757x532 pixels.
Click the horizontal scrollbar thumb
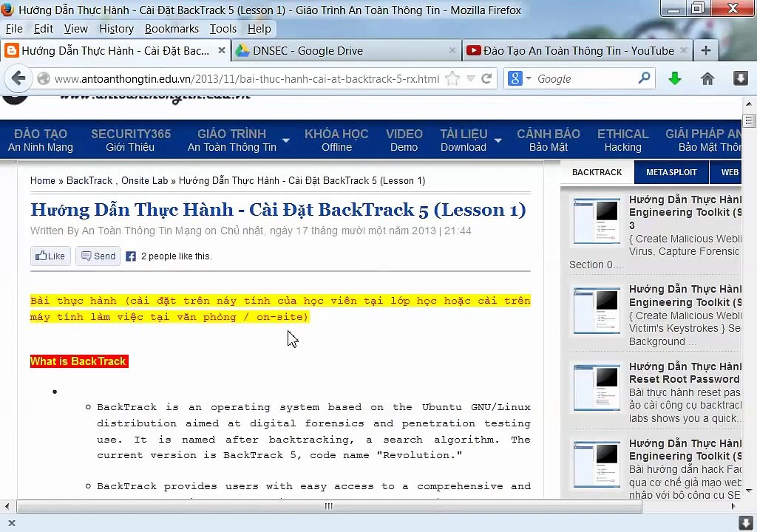click(x=329, y=506)
